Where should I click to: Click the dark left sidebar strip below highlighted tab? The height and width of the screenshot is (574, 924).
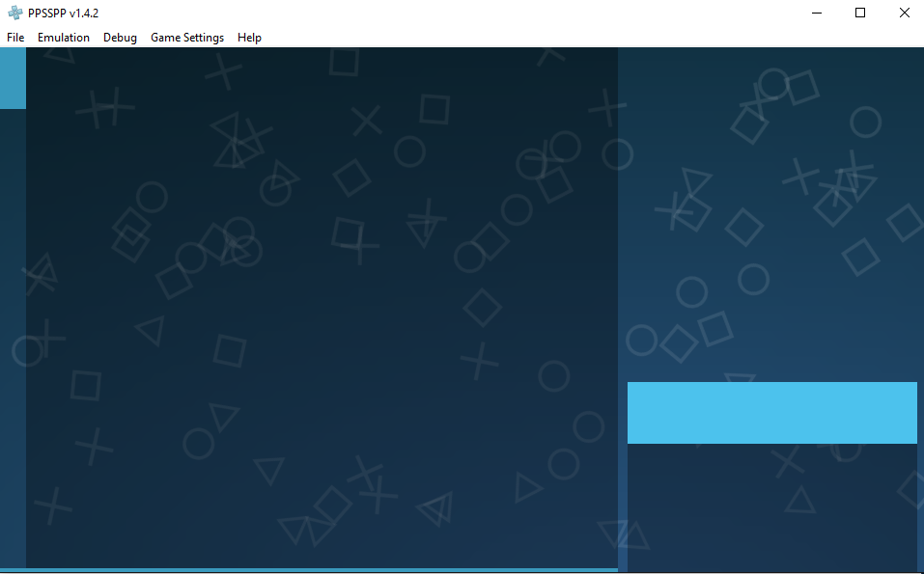pos(13,338)
